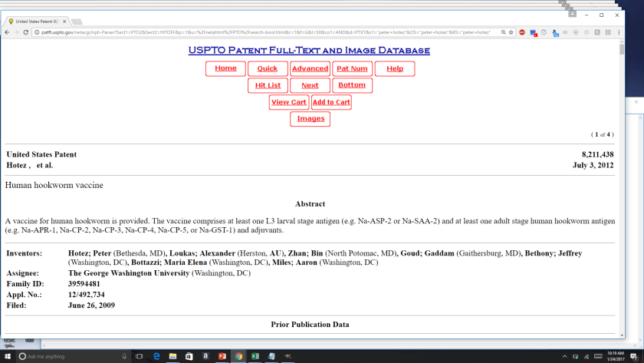Open the Amazon app on taskbar
Image resolution: width=644 pixels, height=363 pixels.
point(205,356)
